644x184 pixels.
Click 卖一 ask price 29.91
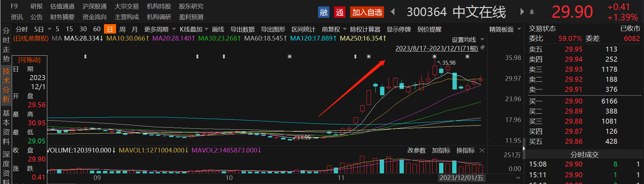click(574, 89)
